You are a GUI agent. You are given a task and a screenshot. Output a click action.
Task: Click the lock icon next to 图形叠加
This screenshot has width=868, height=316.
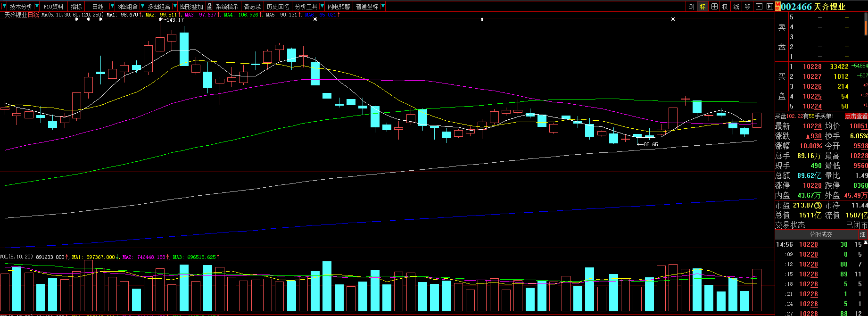(x=209, y=7)
